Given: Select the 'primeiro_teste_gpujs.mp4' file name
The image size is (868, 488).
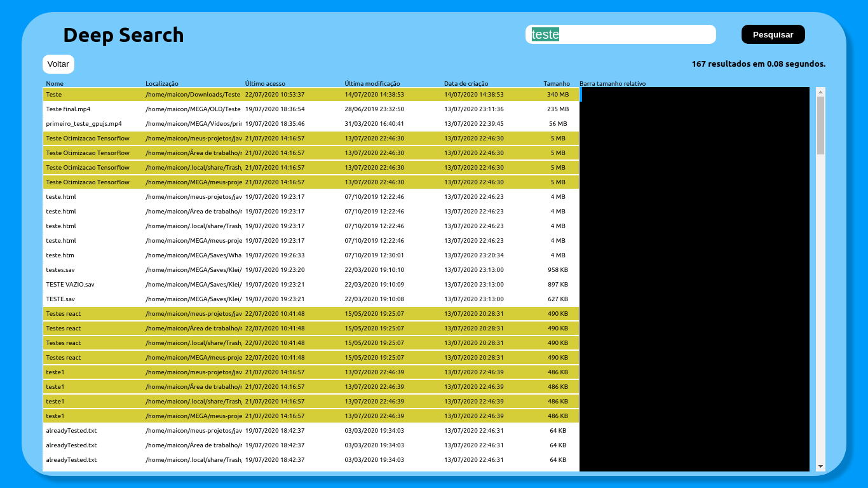Looking at the screenshot, I should (x=84, y=124).
